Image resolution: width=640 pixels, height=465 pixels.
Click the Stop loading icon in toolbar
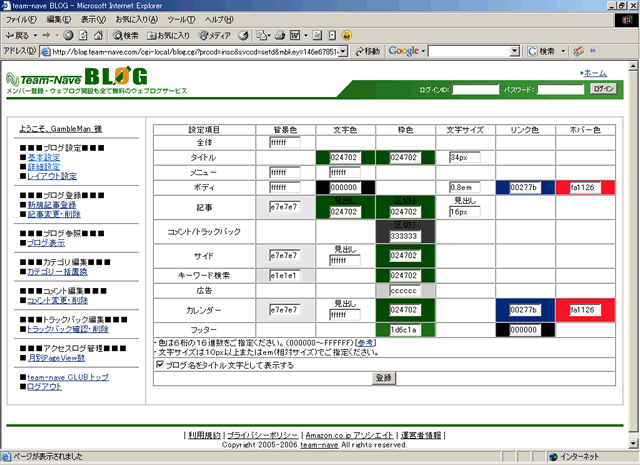[68, 35]
